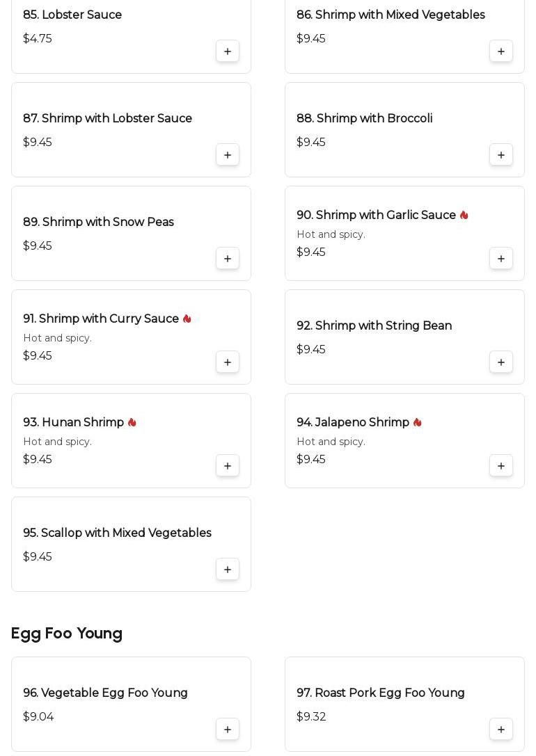536x756 pixels.
Task: Add Shrimp with Broccoli using plus icon
Action: (501, 155)
